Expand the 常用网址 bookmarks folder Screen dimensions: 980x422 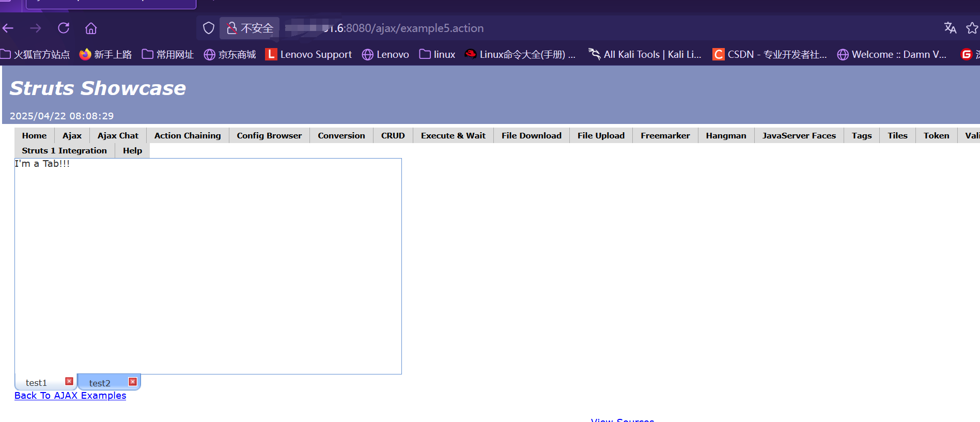point(168,54)
